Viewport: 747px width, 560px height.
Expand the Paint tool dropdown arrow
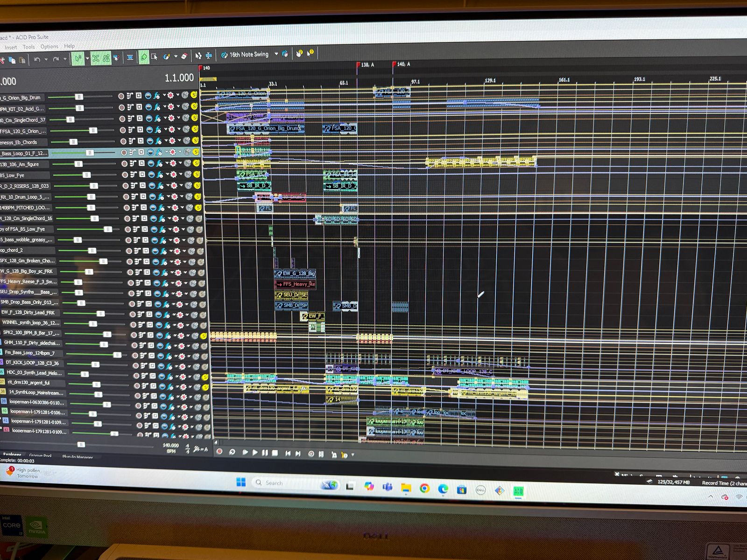tap(176, 57)
